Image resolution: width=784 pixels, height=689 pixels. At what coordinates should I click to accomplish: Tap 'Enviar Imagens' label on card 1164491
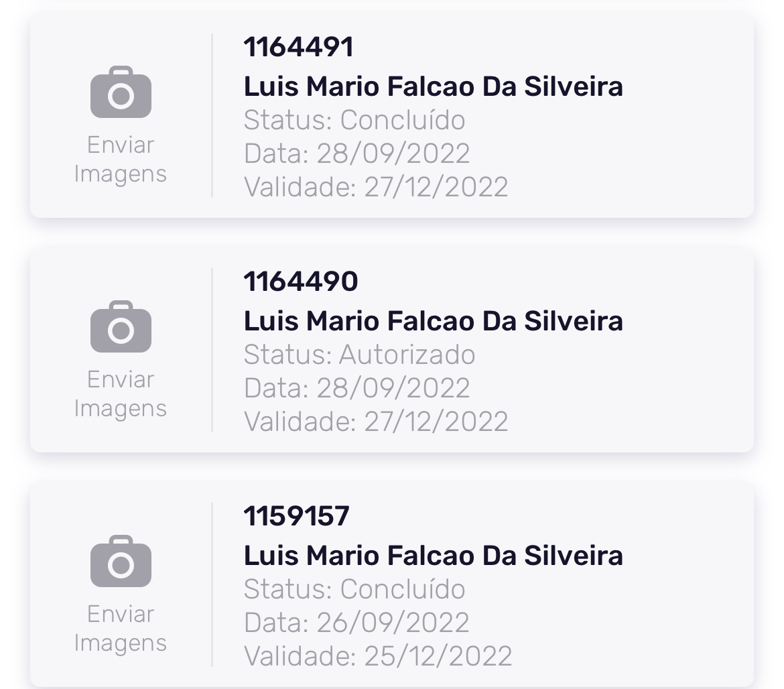tap(121, 160)
